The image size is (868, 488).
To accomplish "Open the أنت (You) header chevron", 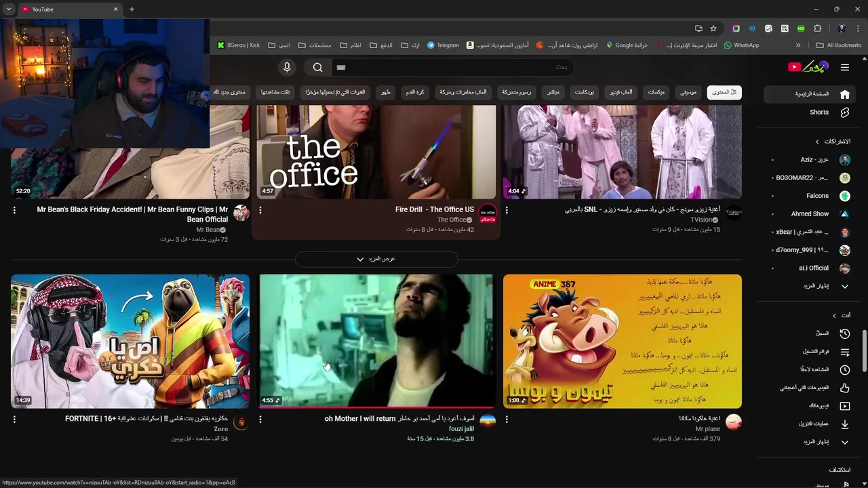I will click(x=835, y=315).
